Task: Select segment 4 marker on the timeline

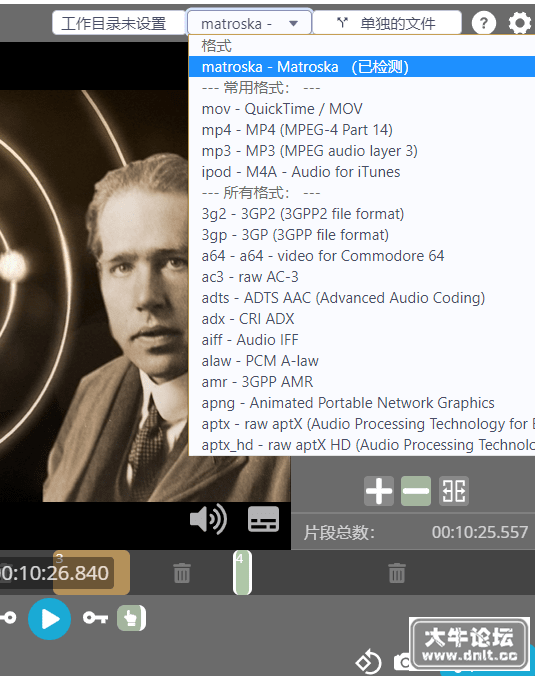Action: [x=242, y=573]
